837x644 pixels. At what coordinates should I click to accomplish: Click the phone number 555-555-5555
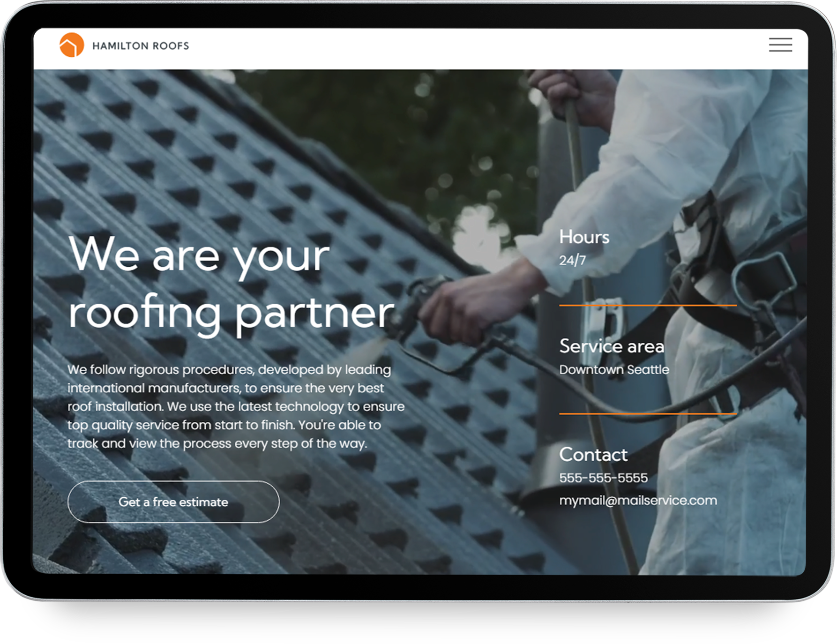(x=604, y=478)
